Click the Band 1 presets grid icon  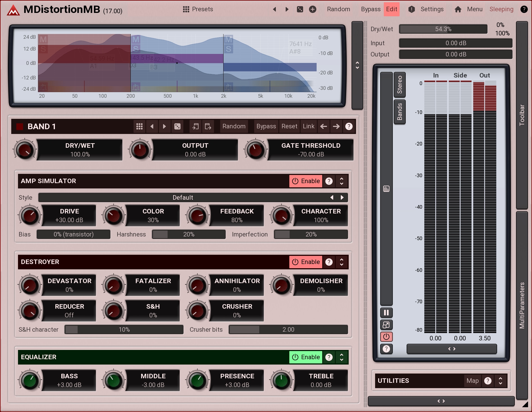pyautogui.click(x=139, y=126)
